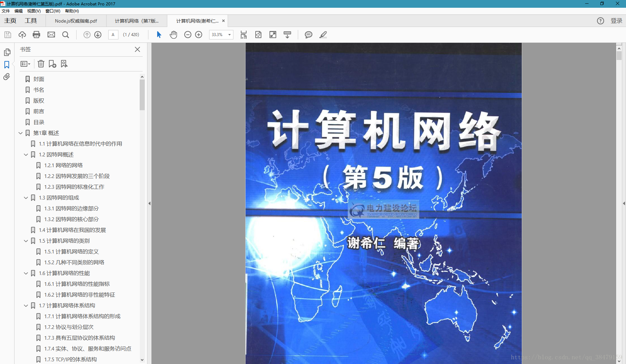Viewport: 626px width, 364px height.
Task: Open help question mark icon
Action: click(x=600, y=21)
